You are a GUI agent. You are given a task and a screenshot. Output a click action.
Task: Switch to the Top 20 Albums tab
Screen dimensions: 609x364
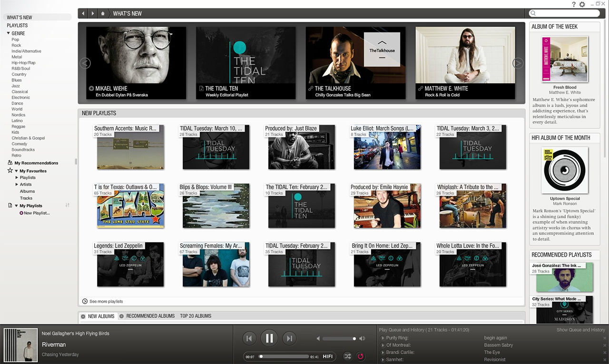196,316
